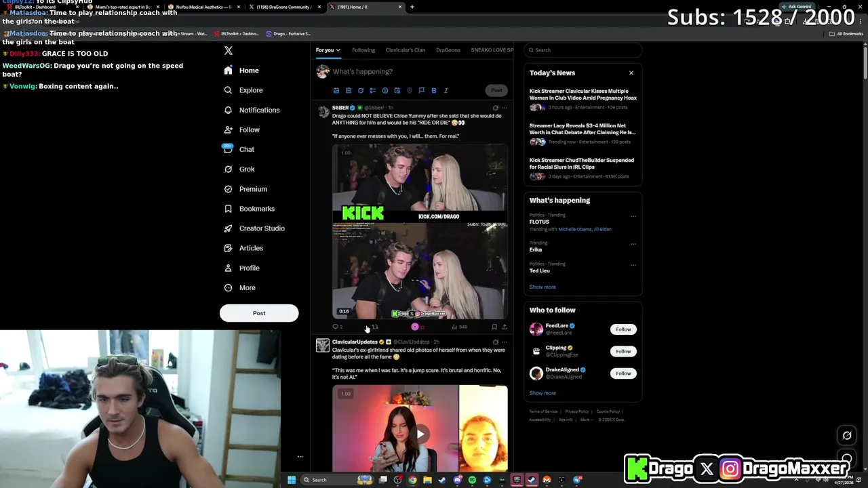Image resolution: width=868 pixels, height=488 pixels.
Task: Close Today's News panel
Action: pyautogui.click(x=631, y=73)
